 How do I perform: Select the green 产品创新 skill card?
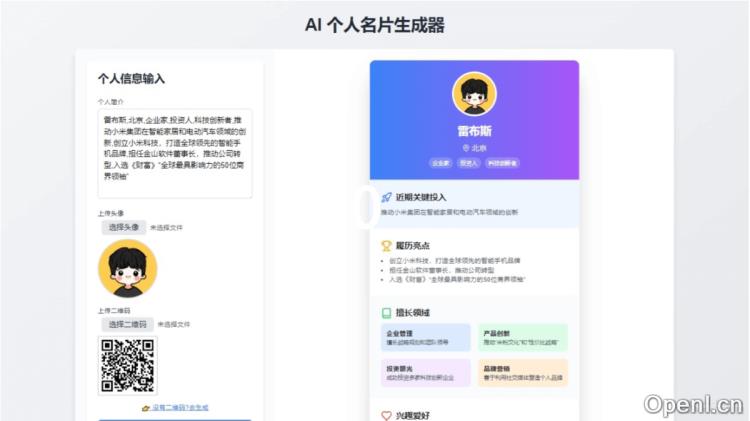pos(522,338)
